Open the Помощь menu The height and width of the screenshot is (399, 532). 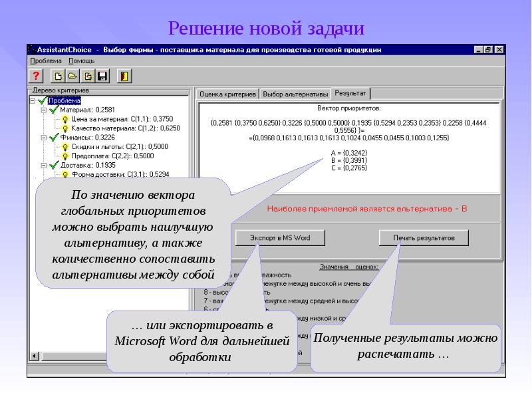(81, 61)
